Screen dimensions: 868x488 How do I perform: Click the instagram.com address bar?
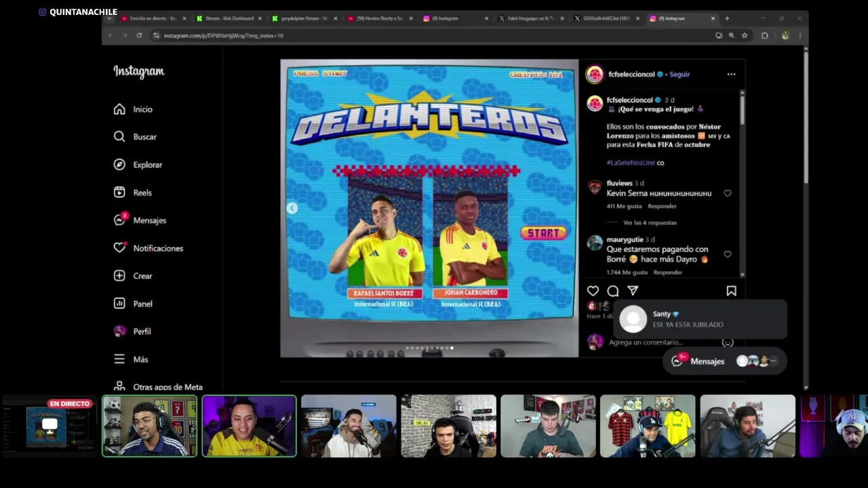pyautogui.click(x=431, y=35)
